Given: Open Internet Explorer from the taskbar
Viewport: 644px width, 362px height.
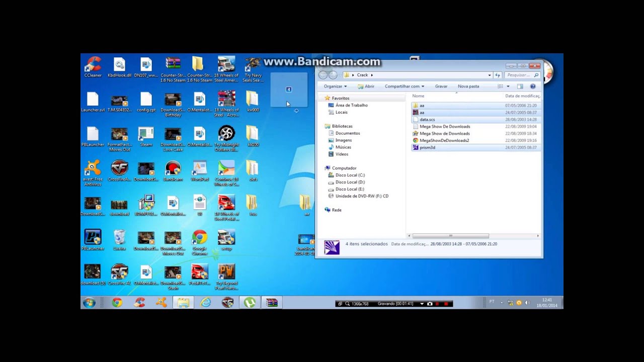Looking at the screenshot, I should pyautogui.click(x=206, y=303).
